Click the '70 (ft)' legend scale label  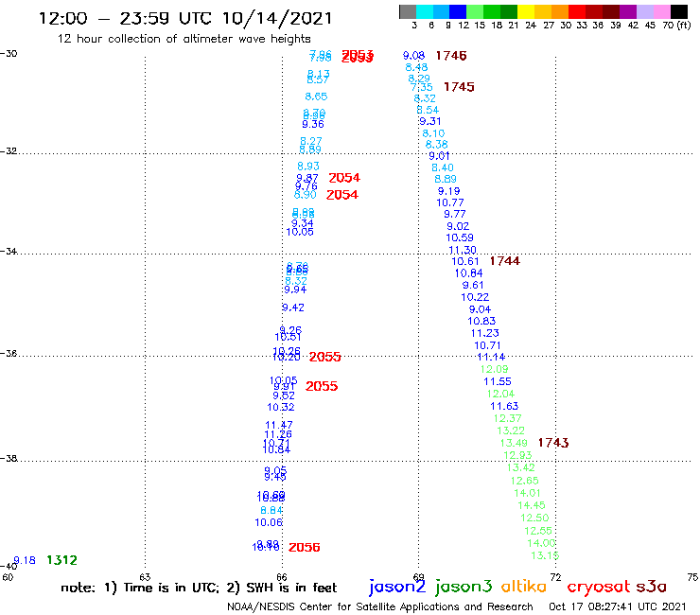[x=676, y=25]
